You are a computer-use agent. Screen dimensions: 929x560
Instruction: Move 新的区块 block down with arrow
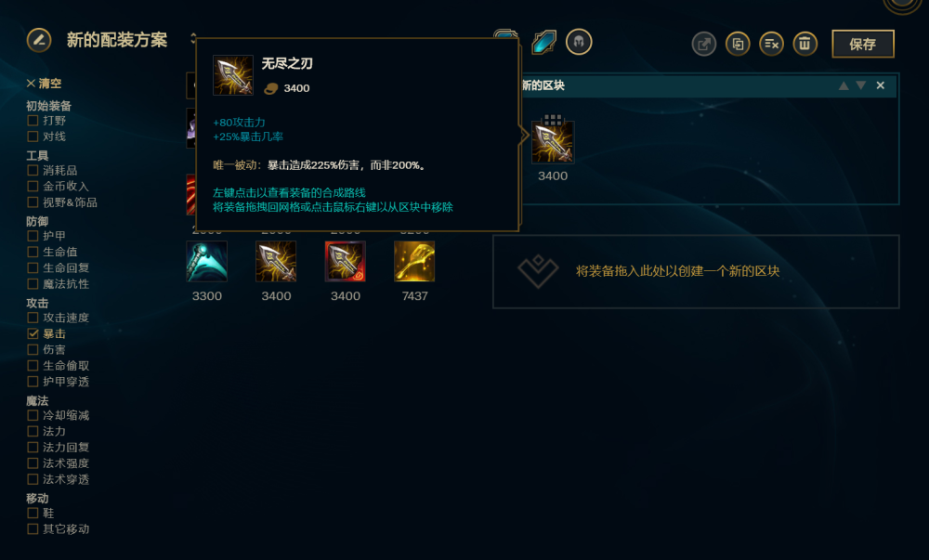861,85
